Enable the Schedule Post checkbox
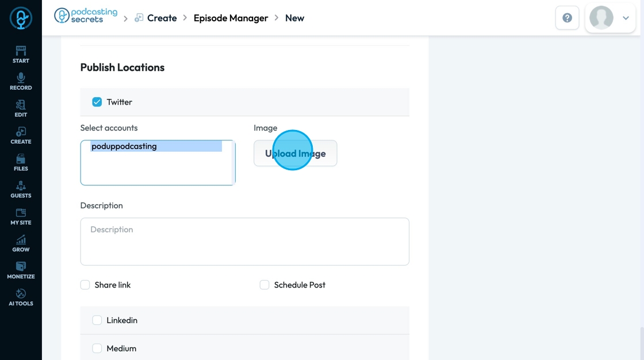 click(x=264, y=285)
